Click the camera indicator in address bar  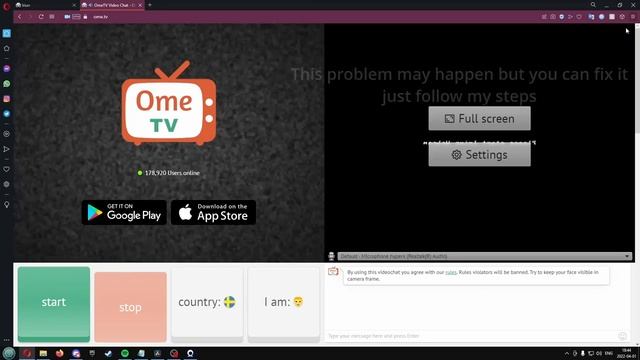[x=67, y=17]
